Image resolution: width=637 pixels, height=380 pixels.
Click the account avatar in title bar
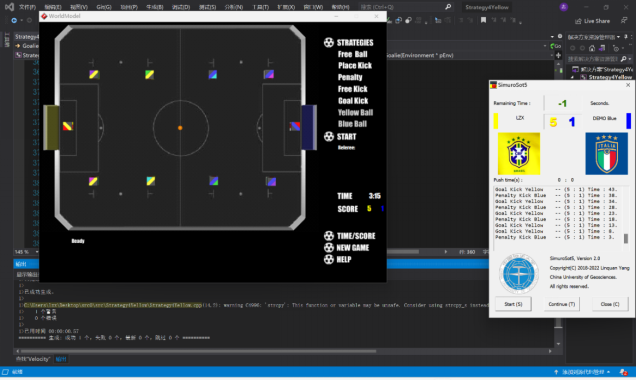pos(563,7)
